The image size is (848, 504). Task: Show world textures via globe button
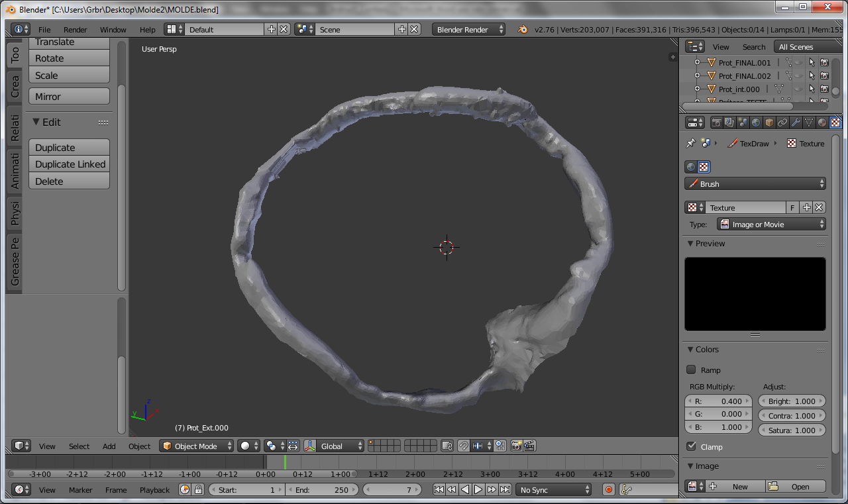pos(691,167)
